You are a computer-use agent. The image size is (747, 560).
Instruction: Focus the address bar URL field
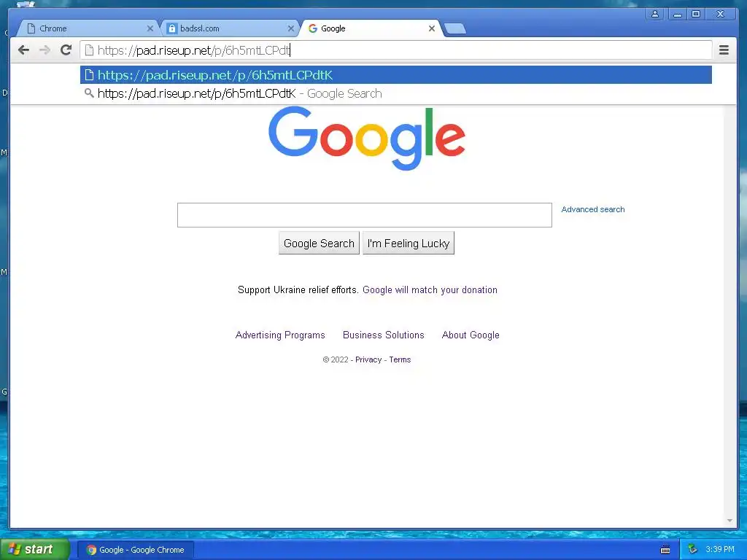pos(395,50)
